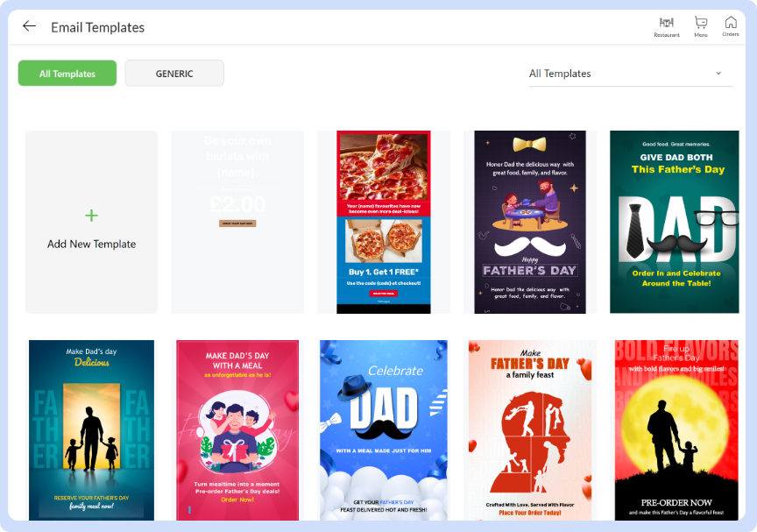Switch to the GENERIC tab
Image resolution: width=757 pixels, height=532 pixels.
(x=174, y=74)
